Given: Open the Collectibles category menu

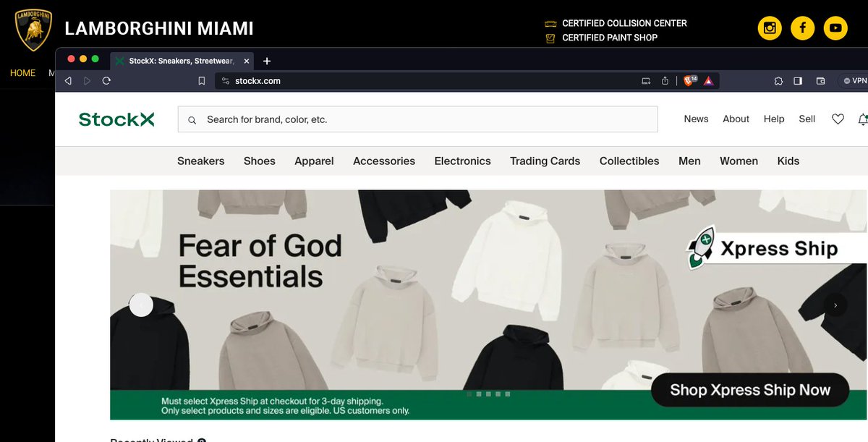Looking at the screenshot, I should click(629, 161).
